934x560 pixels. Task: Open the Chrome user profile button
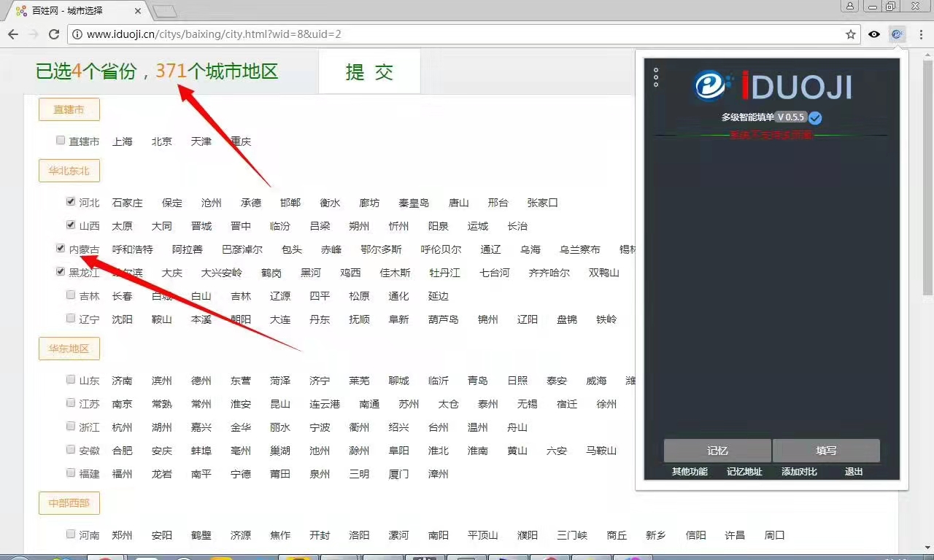pos(850,7)
